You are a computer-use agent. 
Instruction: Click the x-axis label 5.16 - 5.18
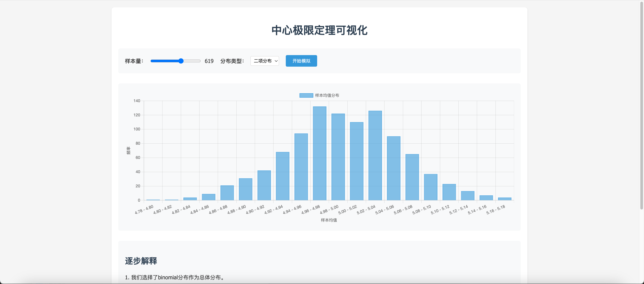point(496,210)
